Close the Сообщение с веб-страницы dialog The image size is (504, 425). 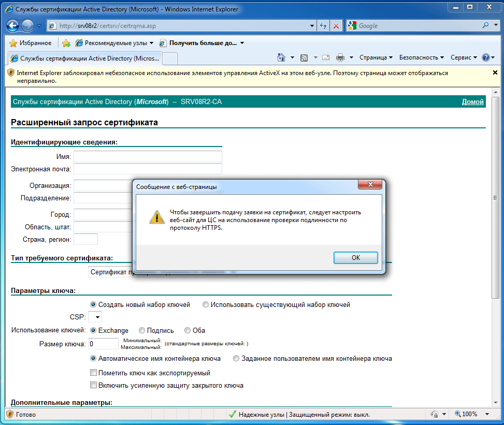[370, 184]
